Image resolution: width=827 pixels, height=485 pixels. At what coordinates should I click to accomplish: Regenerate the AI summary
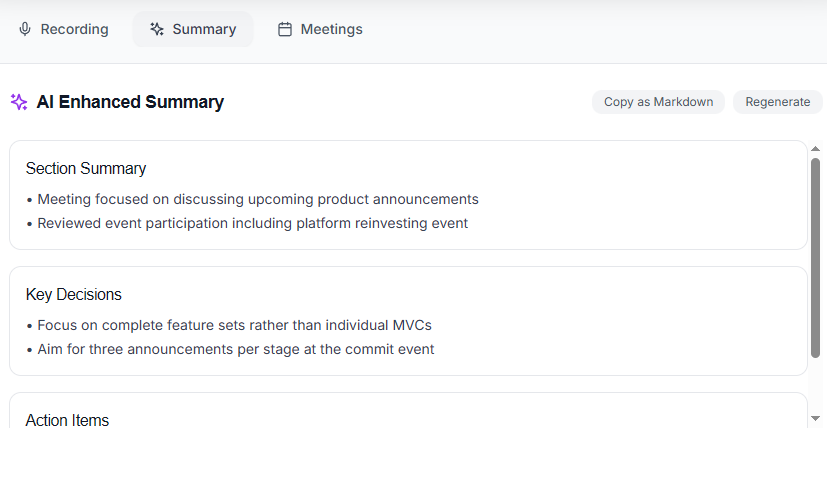click(x=777, y=102)
